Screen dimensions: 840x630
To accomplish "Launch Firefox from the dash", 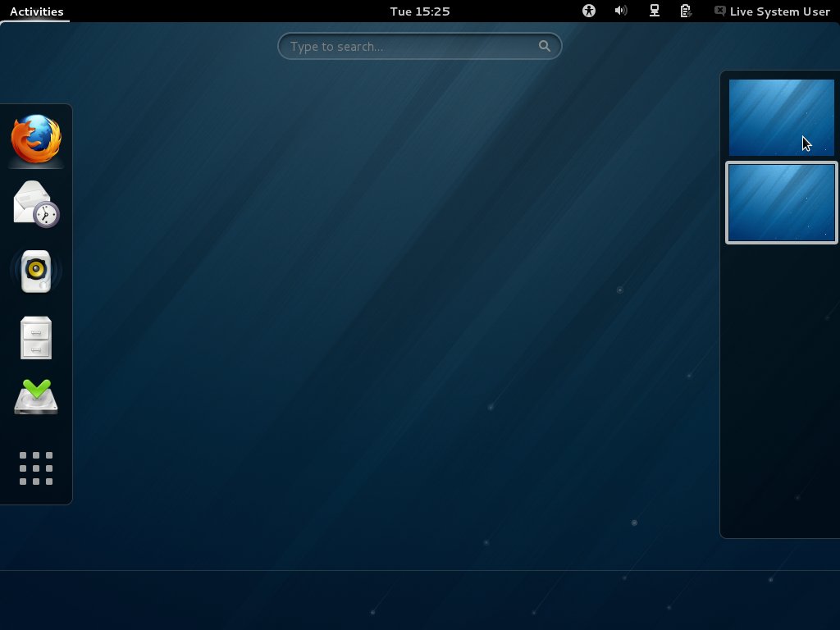I will click(36, 139).
